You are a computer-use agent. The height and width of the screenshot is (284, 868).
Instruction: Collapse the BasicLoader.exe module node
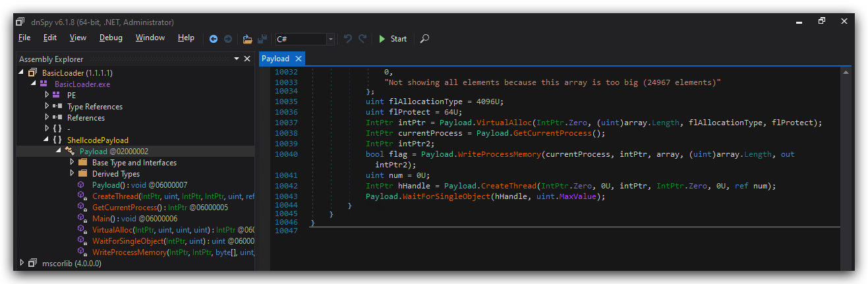[33, 84]
